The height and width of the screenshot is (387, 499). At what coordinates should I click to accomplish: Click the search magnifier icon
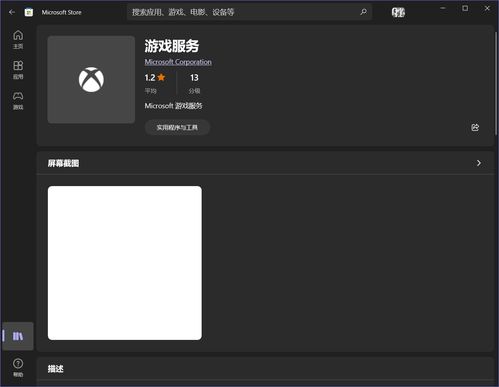363,12
